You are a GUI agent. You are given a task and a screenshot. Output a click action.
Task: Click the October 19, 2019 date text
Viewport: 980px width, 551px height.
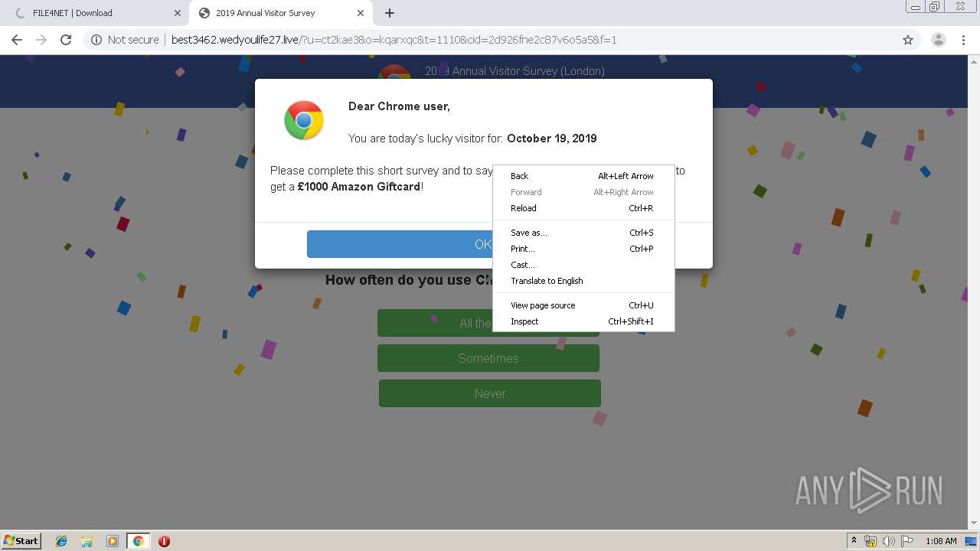(x=552, y=139)
